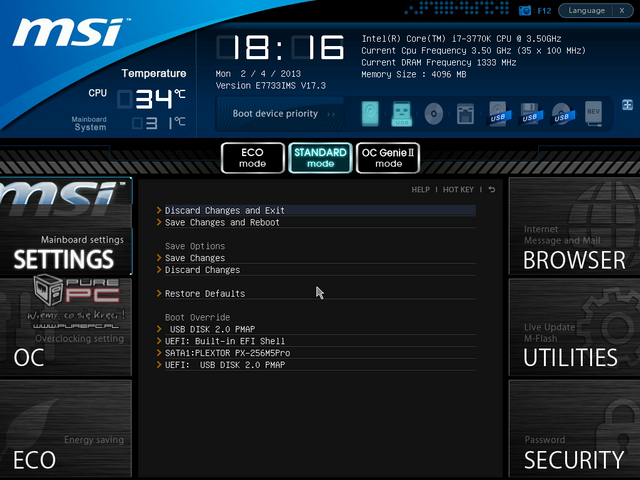The image size is (640, 480).
Task: Select the CD/DVD boot device icon
Action: coord(433,113)
